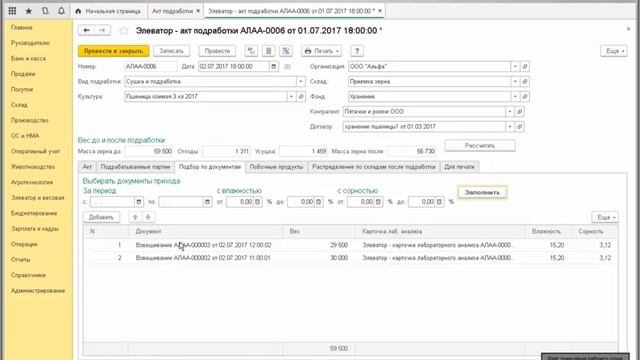Navigate back with left arrow
This screenshot has width=640, height=360.
tap(86, 30)
